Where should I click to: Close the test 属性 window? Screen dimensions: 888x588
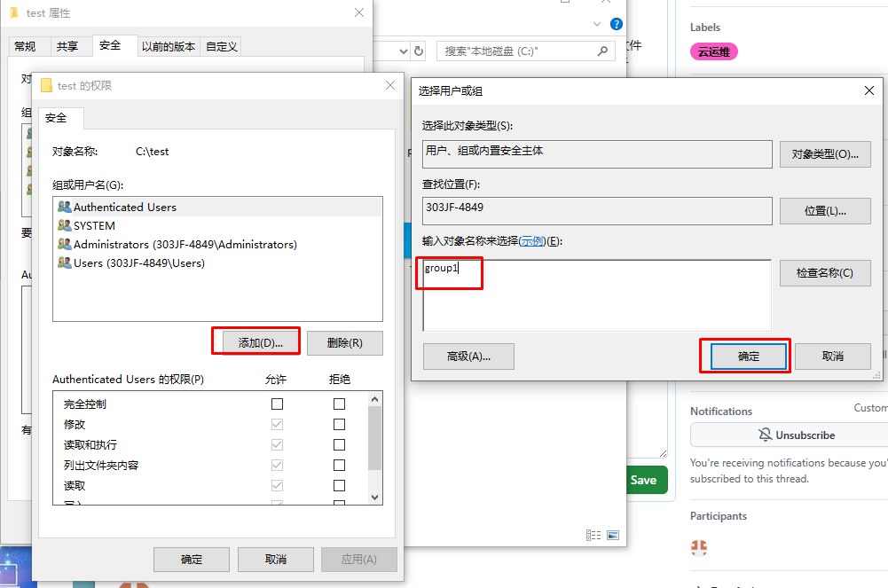coord(359,12)
